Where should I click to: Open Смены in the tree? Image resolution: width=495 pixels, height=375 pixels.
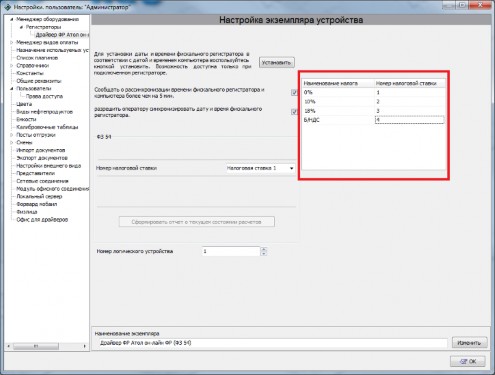[x=24, y=142]
